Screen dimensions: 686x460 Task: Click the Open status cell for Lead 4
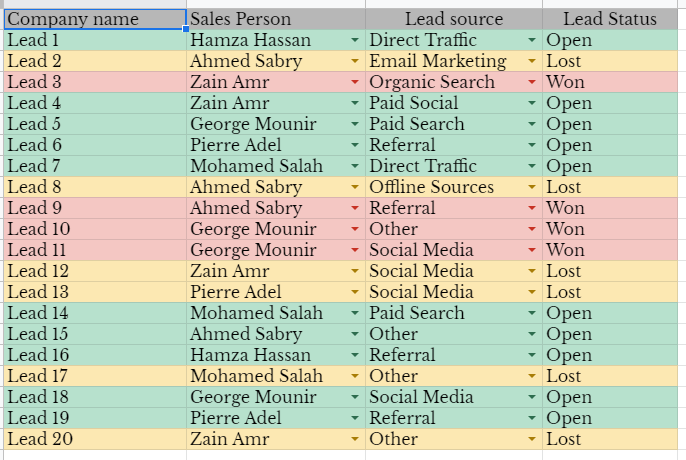(608, 103)
